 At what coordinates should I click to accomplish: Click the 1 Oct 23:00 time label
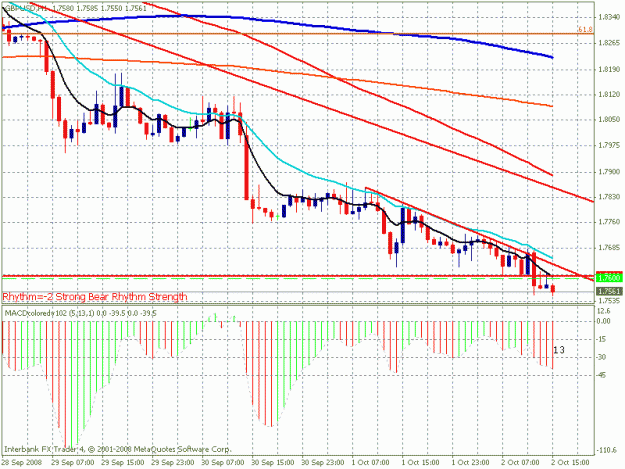click(470, 463)
